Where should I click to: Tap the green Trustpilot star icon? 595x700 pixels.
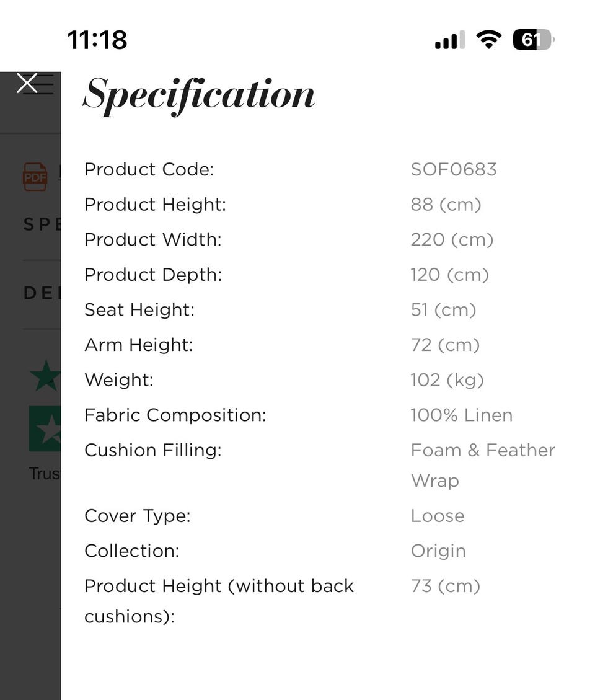coord(46,376)
